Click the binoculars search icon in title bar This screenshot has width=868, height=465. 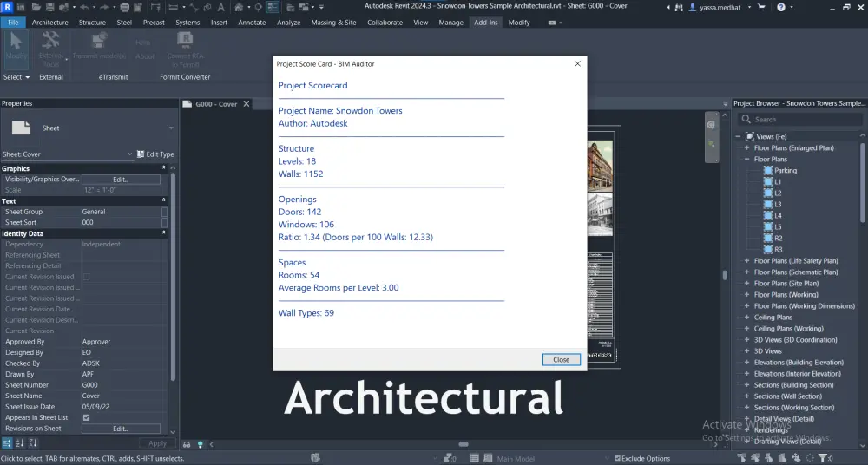[x=680, y=7]
